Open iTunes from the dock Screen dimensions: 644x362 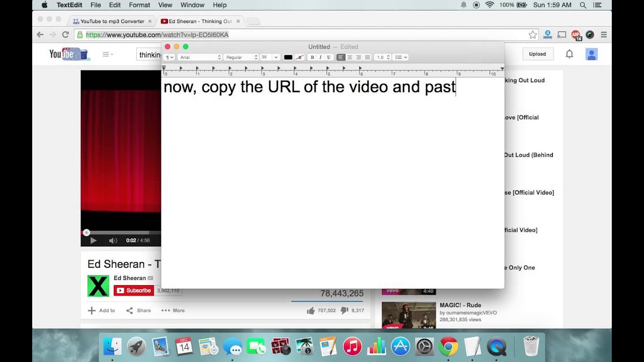[353, 346]
